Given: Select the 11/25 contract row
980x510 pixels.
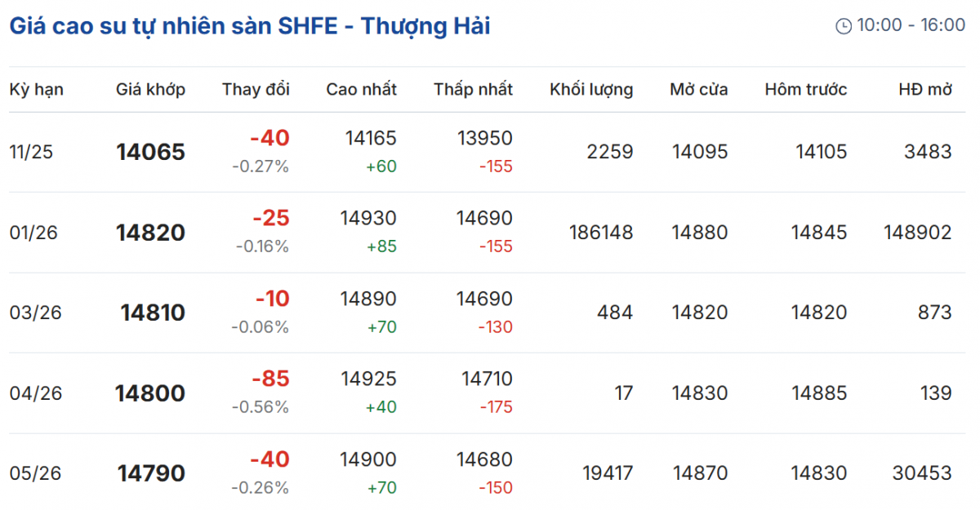Looking at the screenshot, I should (x=30, y=152).
